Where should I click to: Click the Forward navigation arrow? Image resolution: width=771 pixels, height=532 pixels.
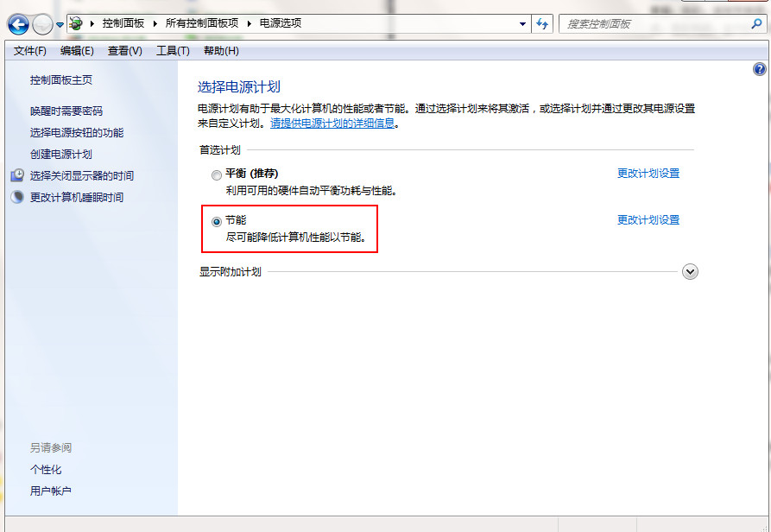pos(42,24)
